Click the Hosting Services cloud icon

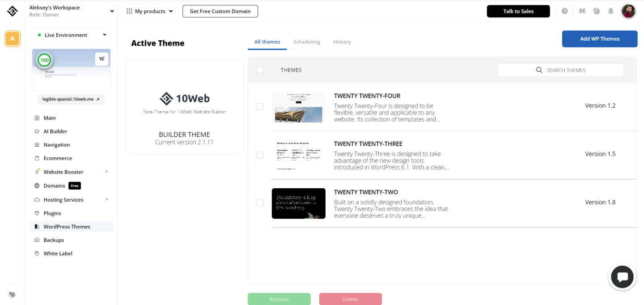click(37, 200)
